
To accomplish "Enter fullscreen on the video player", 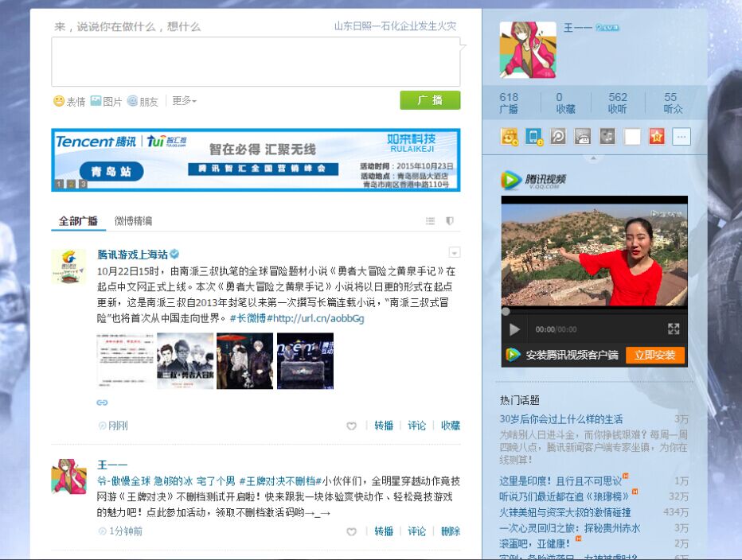I will [x=674, y=329].
